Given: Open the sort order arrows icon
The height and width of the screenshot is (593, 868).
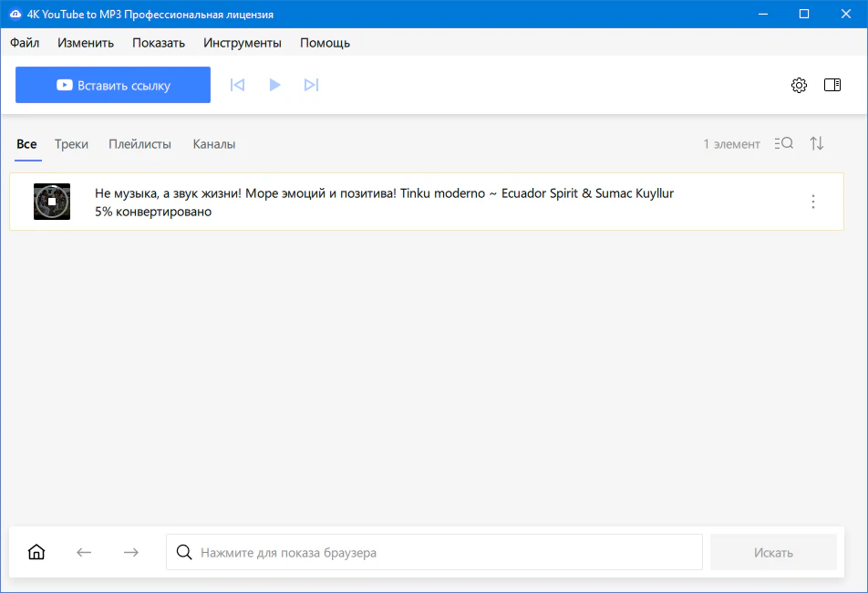Looking at the screenshot, I should point(817,144).
